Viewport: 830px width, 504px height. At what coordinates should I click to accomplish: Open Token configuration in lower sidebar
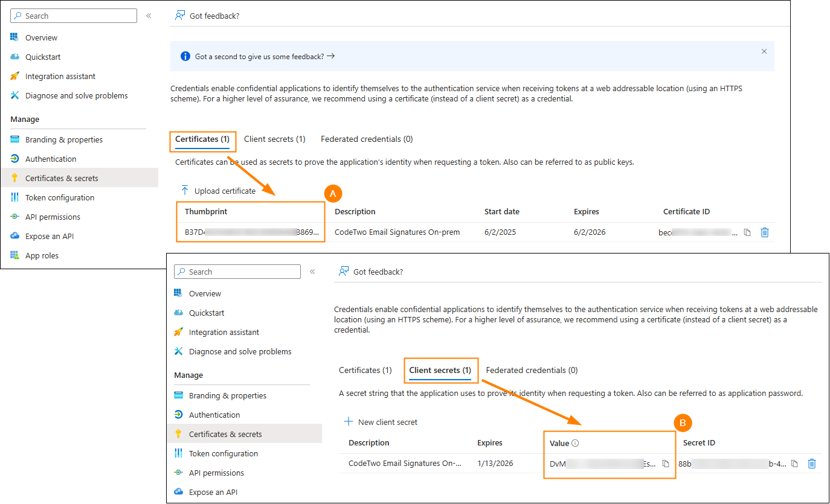coord(223,453)
